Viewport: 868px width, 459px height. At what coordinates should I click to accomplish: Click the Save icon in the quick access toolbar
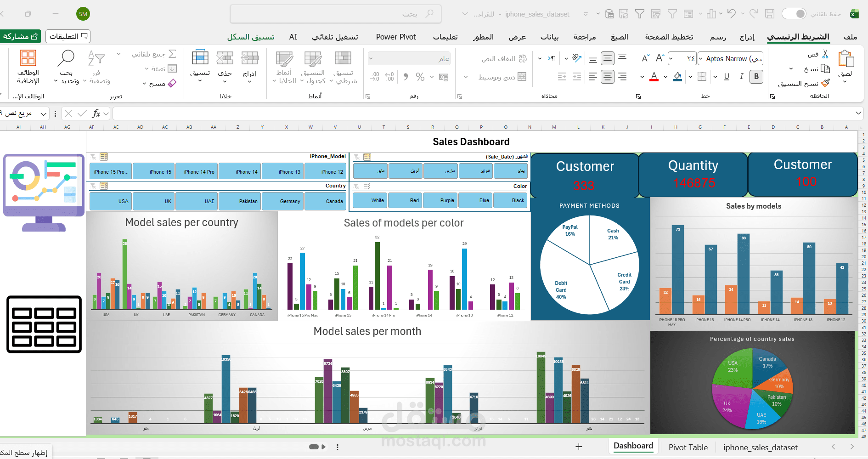770,14
